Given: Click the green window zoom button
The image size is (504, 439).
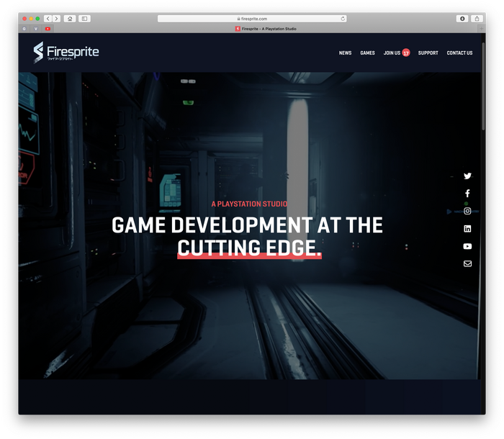Looking at the screenshot, I should [37, 19].
